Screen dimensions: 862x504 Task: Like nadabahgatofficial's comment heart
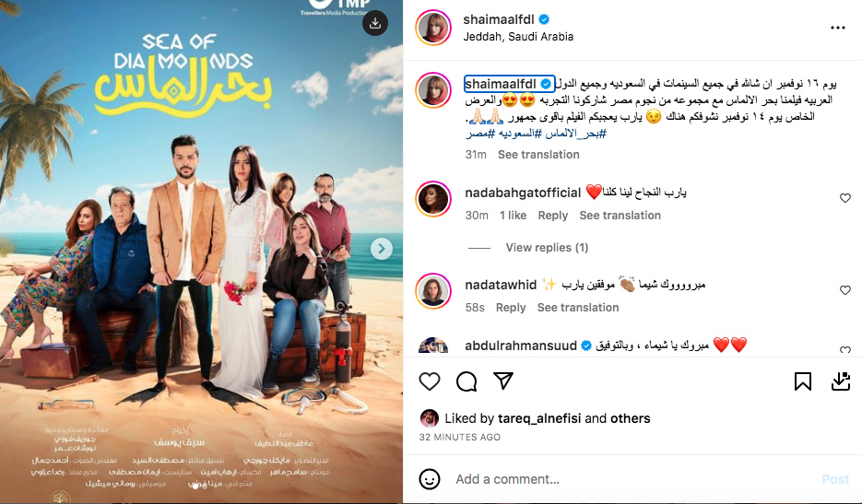point(845,198)
